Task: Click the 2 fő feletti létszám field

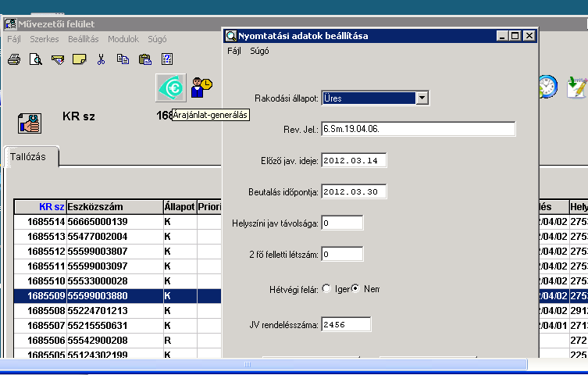Action: coord(342,254)
